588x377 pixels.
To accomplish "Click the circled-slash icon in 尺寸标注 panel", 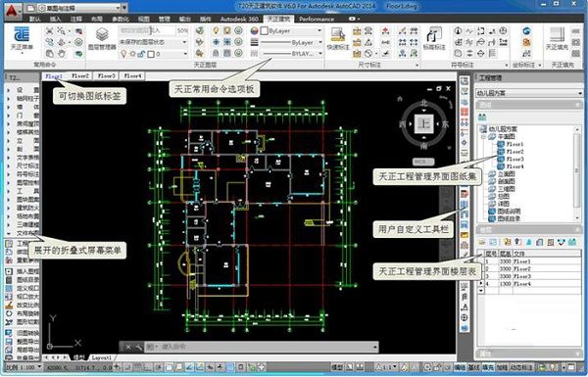I will [x=368, y=54].
